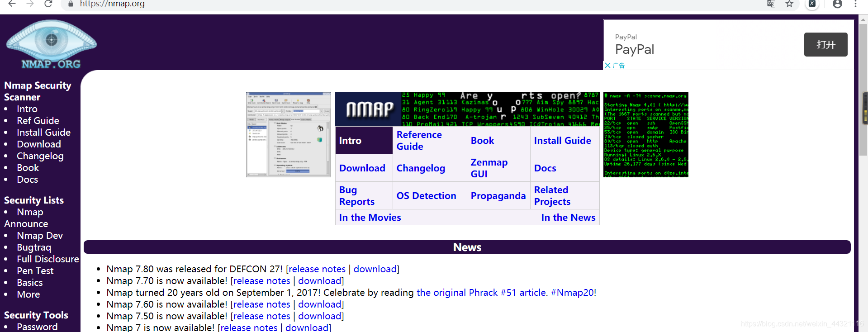This screenshot has width=868, height=332.
Task: Open Download in the left sidebar
Action: pyautogui.click(x=39, y=144)
